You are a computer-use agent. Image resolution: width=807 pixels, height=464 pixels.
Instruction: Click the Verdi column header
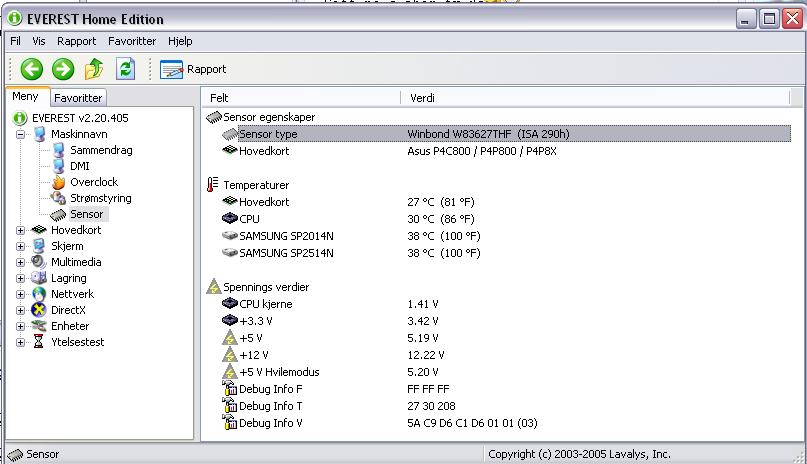(x=595, y=98)
